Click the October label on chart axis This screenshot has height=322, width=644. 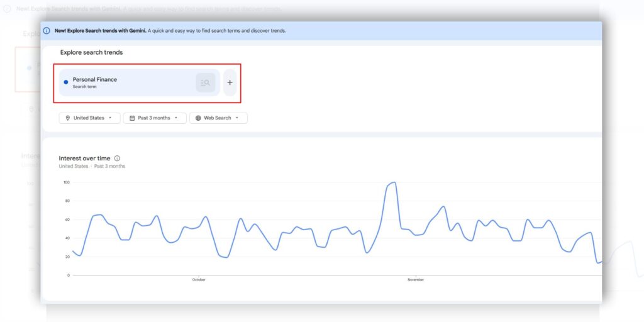(x=199, y=280)
